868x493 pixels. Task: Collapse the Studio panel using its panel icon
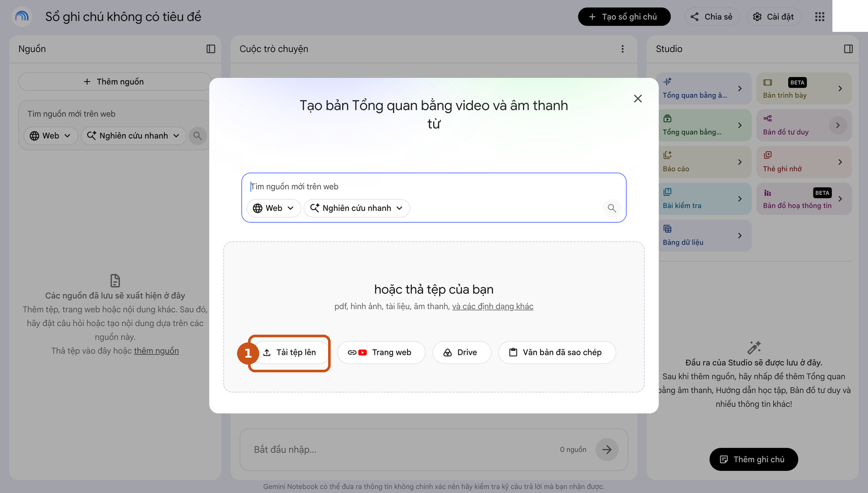pyautogui.click(x=848, y=49)
